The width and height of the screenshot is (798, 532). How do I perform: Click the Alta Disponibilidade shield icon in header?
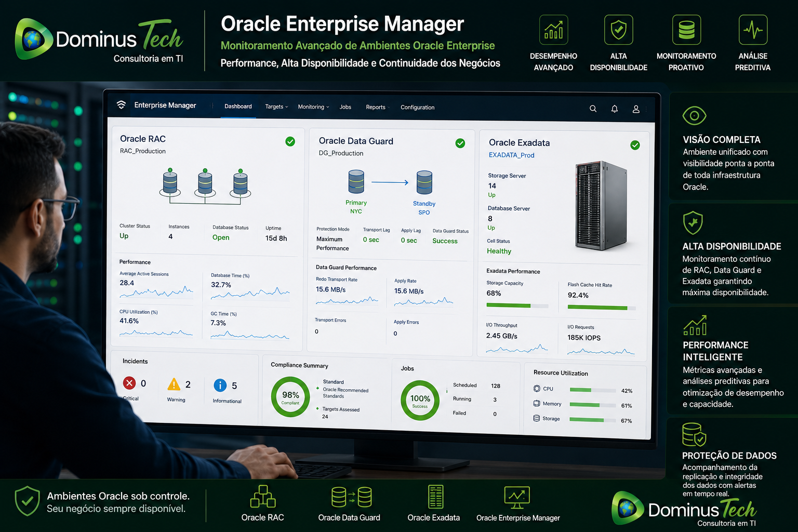pyautogui.click(x=618, y=30)
